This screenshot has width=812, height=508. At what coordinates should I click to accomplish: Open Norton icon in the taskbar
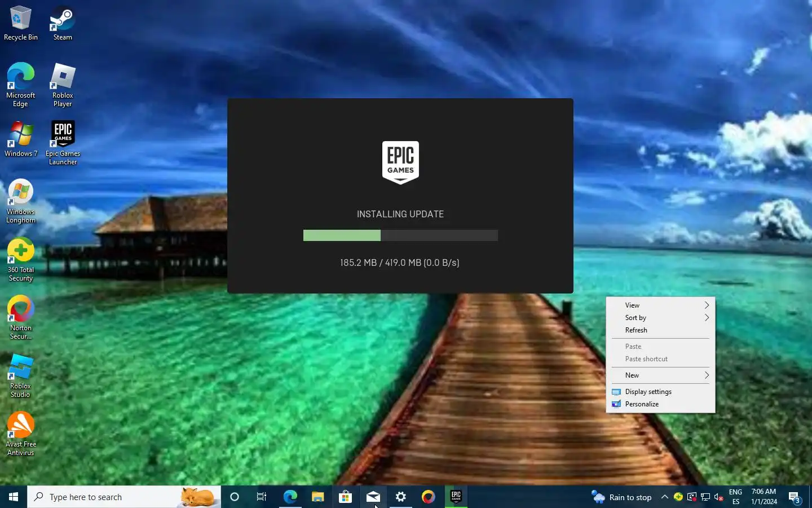(429, 497)
